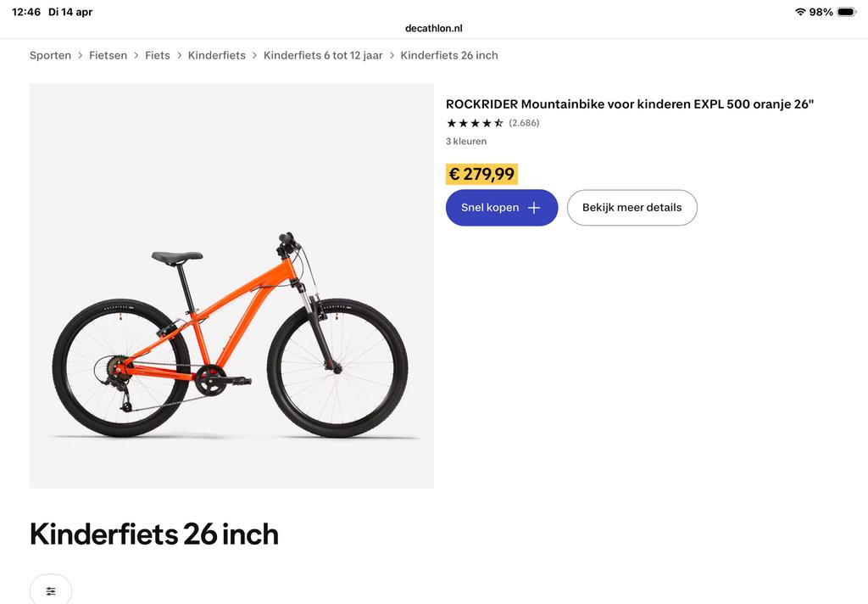Tap the plus icon on Snel kopen
Viewport: 868px width, 604px height.
tap(534, 207)
